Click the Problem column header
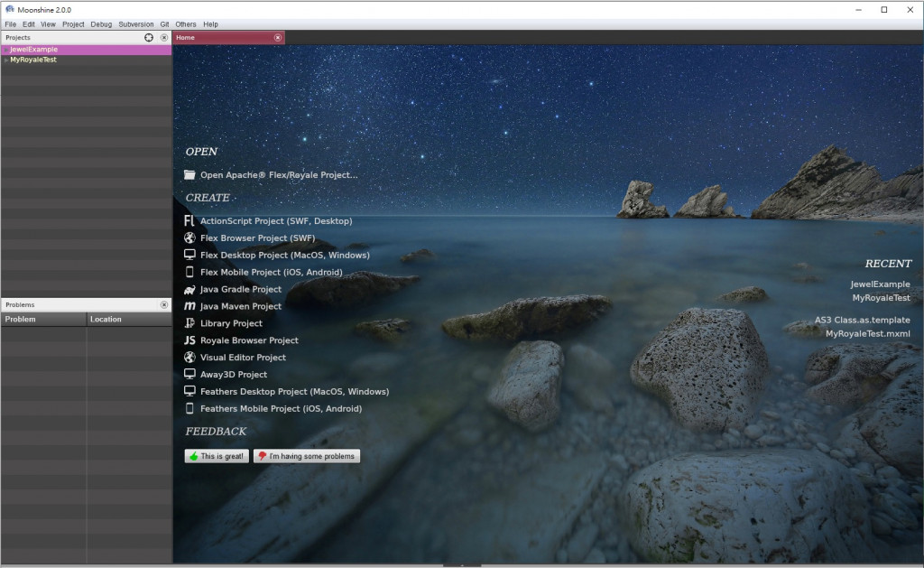924x568 pixels. pos(43,319)
